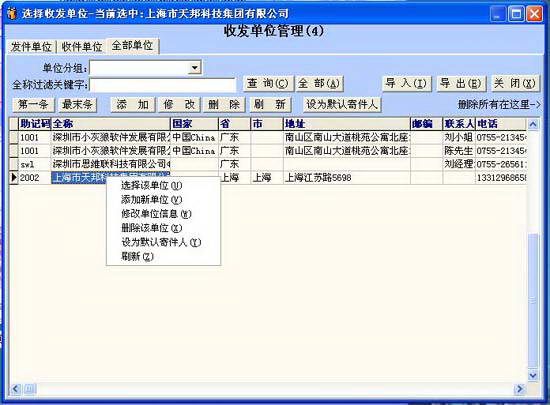The height and width of the screenshot is (405, 550).
Task: Click the 设为默认寄件人 button
Action: click(x=342, y=104)
